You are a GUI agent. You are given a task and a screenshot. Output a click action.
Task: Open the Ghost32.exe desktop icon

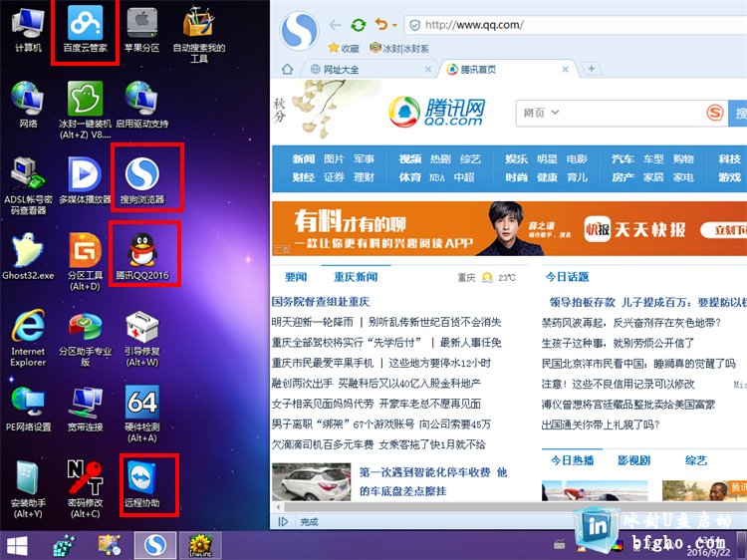(28, 256)
